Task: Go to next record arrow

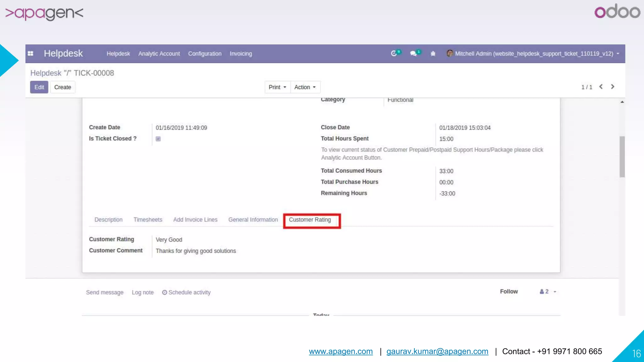Action: click(613, 87)
